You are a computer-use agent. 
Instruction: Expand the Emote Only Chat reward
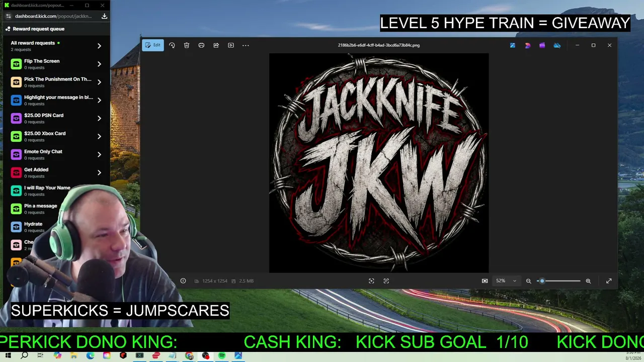point(99,154)
